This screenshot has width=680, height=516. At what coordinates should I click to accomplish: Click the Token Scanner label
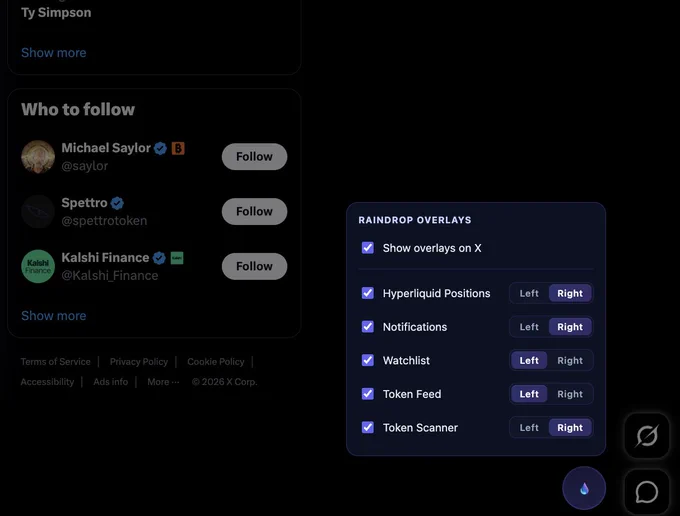pyautogui.click(x=420, y=428)
